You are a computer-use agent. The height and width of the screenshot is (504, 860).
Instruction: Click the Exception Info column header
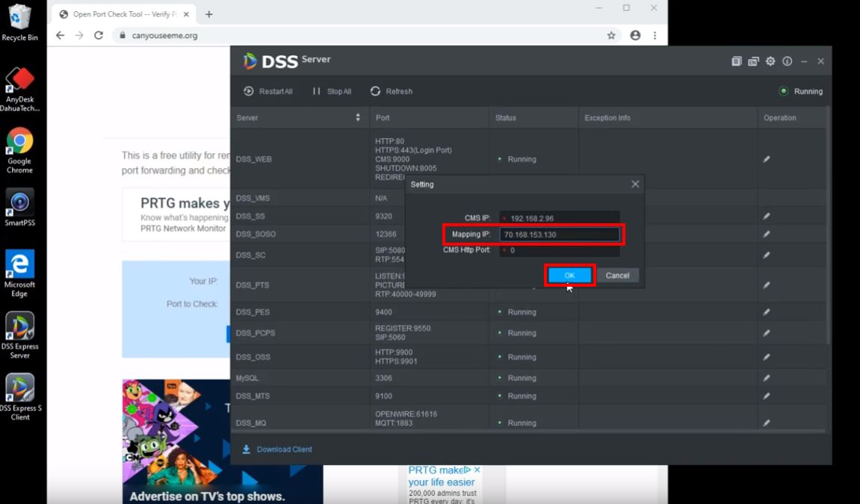click(607, 118)
